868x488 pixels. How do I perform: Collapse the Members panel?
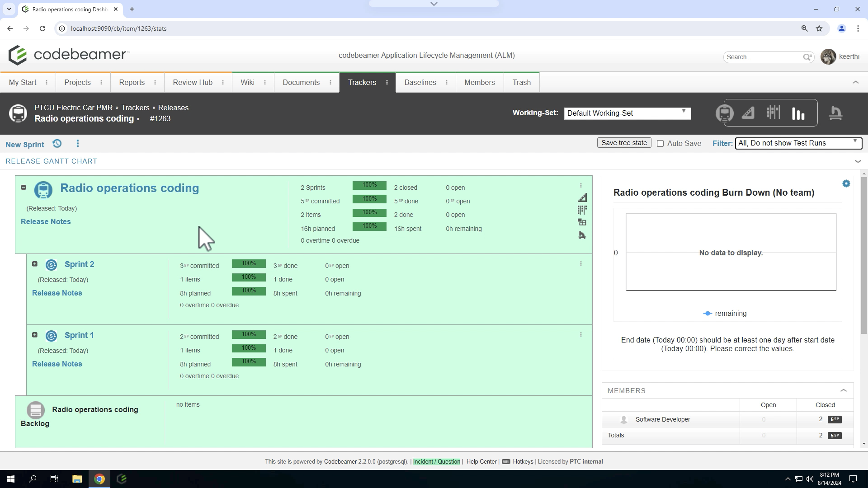pos(844,390)
